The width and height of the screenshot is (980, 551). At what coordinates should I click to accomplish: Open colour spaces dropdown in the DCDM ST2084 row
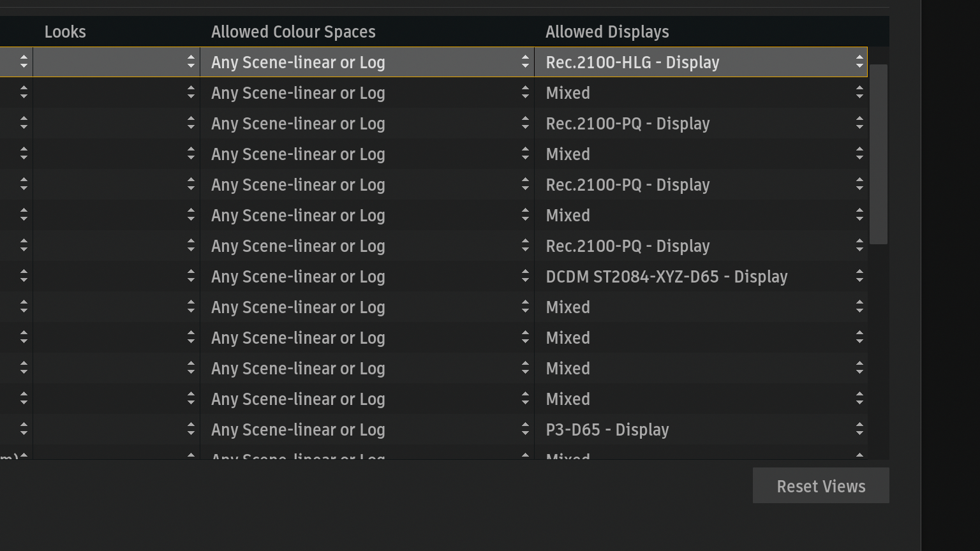pos(367,276)
